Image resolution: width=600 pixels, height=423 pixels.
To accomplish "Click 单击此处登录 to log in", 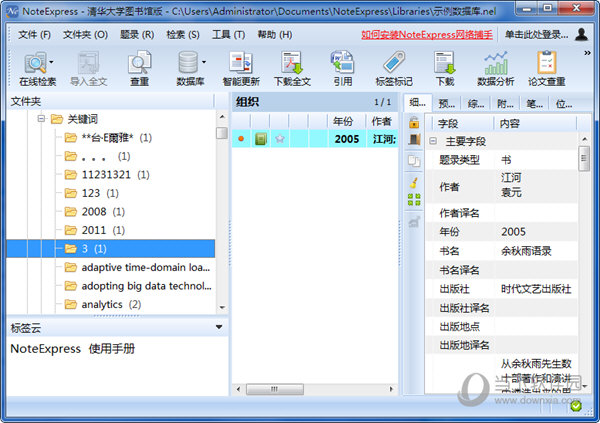I will 536,35.
